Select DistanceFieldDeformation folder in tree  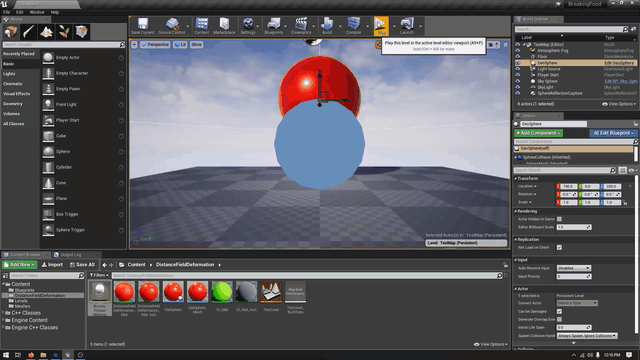[39, 296]
